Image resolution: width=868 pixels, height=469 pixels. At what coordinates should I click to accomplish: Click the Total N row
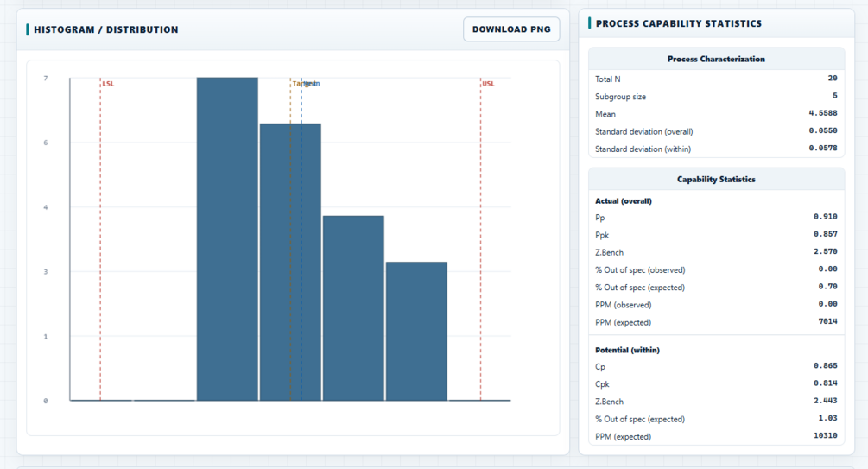tap(716, 79)
